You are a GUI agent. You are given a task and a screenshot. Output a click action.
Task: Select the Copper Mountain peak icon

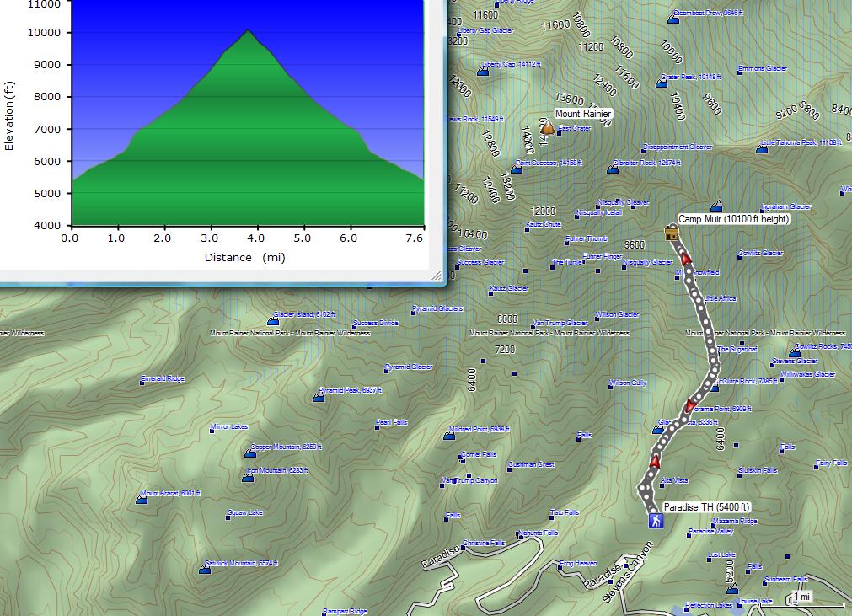pos(250,453)
